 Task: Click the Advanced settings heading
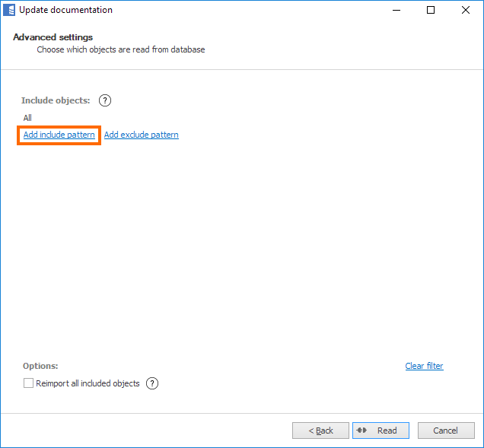(x=53, y=37)
